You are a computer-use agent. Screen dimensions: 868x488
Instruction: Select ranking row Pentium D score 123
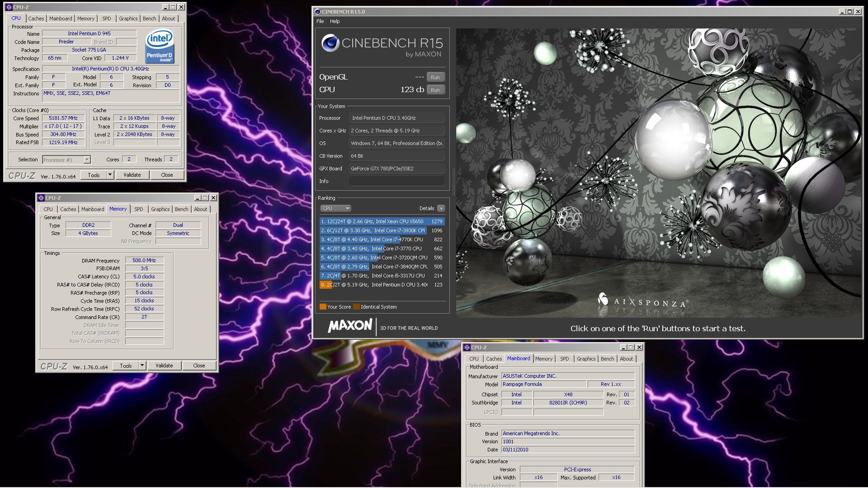[x=382, y=285]
